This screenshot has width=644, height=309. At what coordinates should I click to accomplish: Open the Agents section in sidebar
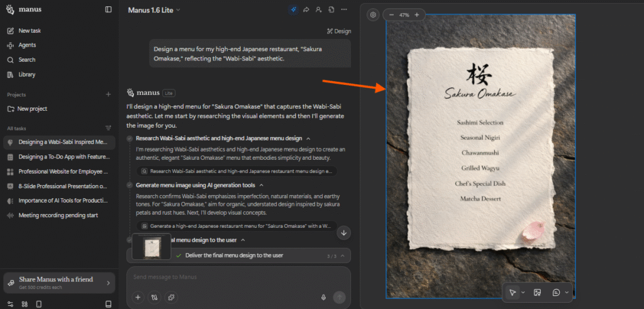tap(27, 45)
